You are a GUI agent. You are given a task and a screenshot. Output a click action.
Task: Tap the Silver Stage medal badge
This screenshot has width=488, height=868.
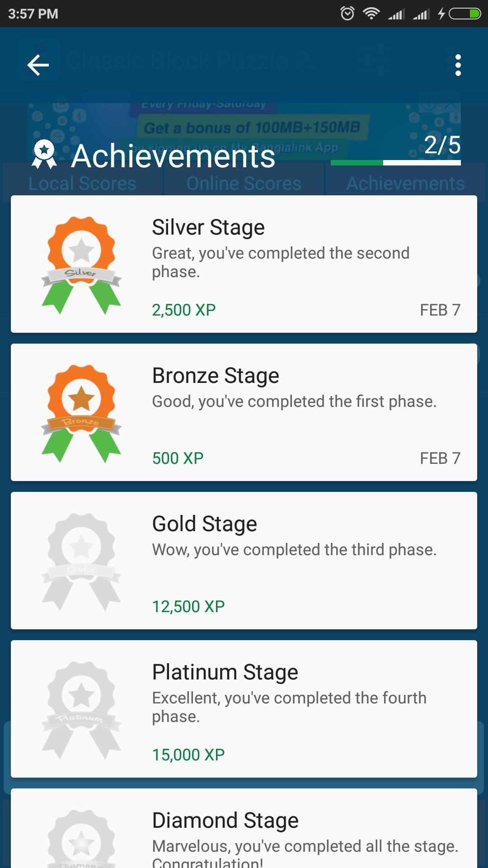pos(81,264)
